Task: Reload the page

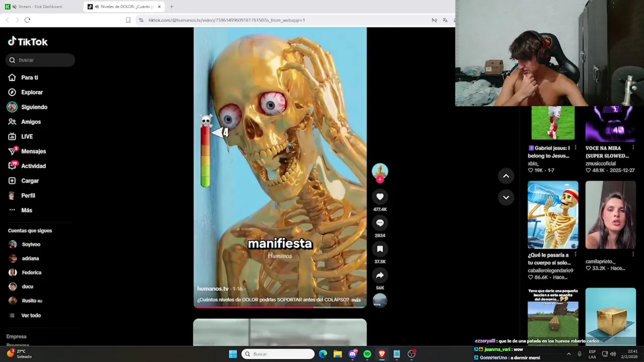Action: tap(27, 20)
